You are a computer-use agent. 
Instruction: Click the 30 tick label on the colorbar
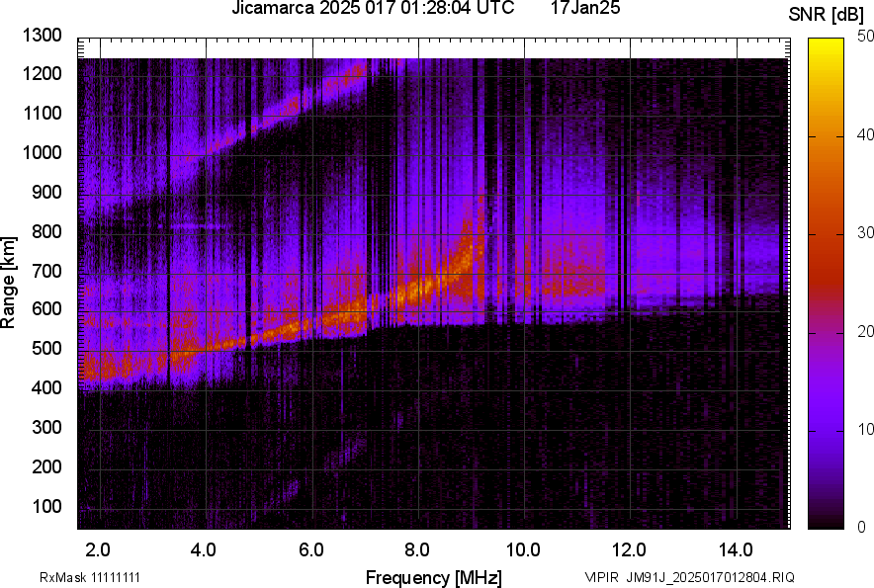(866, 232)
